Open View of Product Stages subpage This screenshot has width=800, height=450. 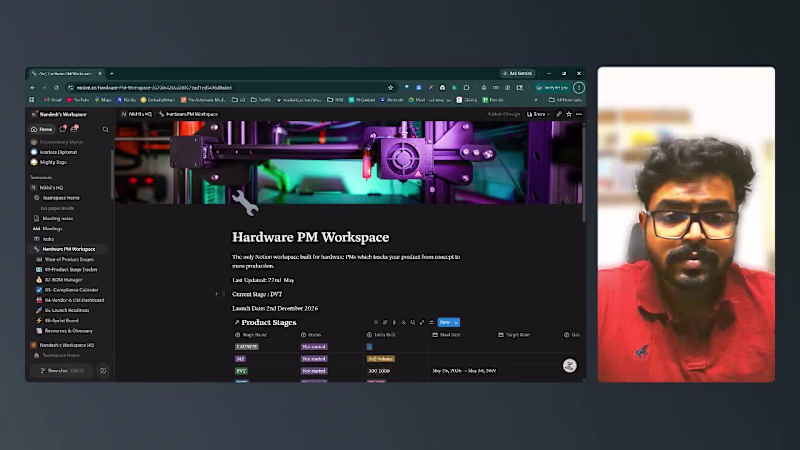65,259
